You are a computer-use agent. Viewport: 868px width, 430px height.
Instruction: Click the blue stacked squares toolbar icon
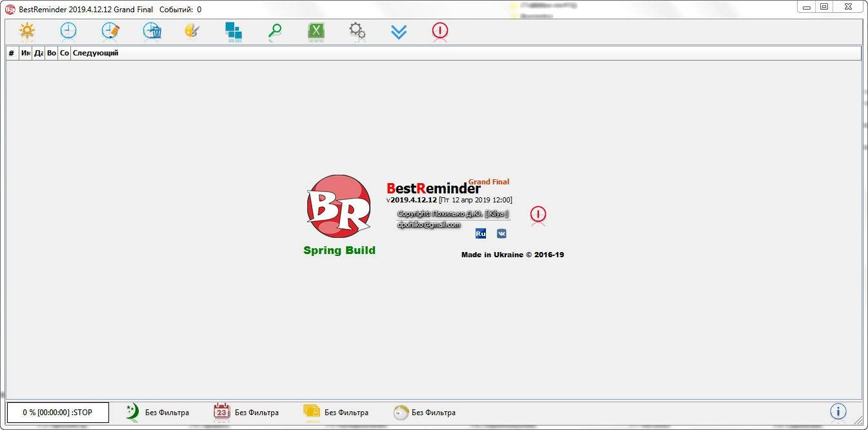pyautogui.click(x=234, y=31)
